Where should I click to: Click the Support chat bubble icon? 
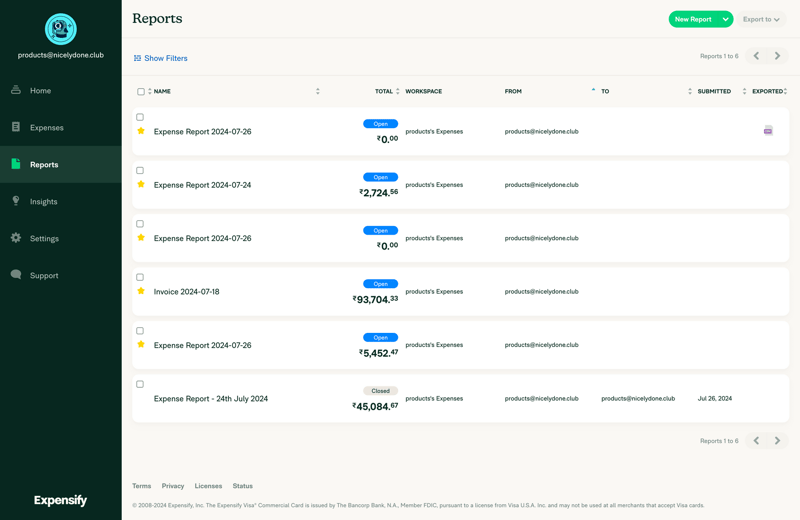coord(16,275)
